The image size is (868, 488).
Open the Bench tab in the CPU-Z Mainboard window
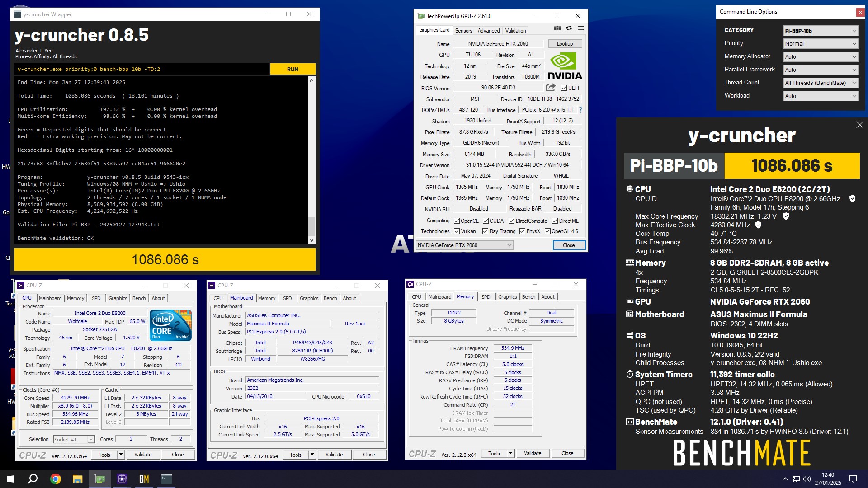click(330, 298)
